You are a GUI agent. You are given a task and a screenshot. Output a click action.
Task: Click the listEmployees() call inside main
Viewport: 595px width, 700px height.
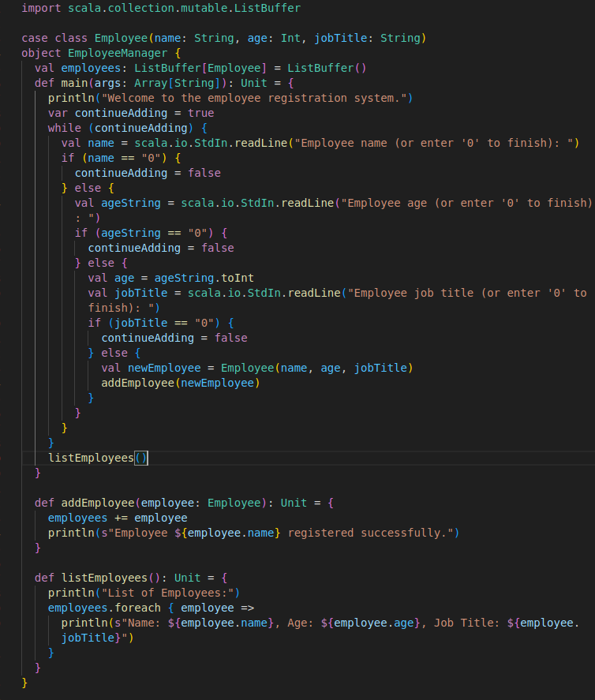(x=97, y=458)
